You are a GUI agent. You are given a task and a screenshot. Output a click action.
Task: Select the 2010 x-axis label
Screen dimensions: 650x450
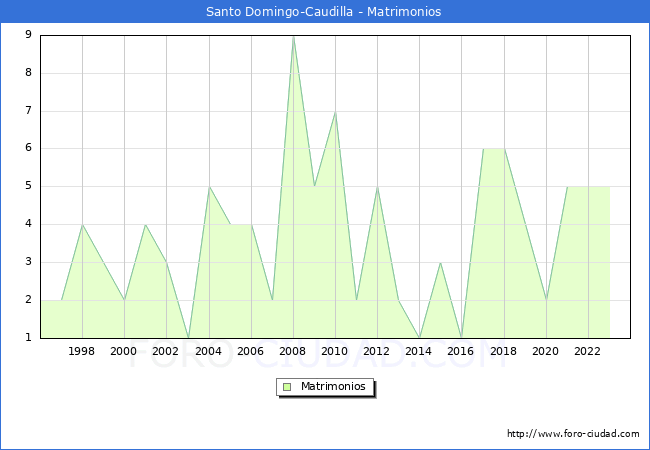pos(335,351)
